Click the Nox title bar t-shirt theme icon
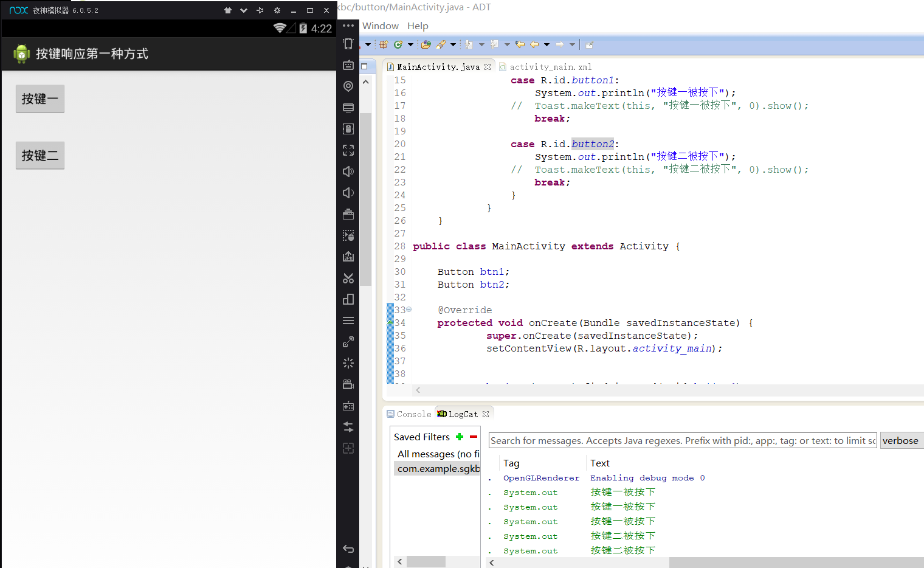The image size is (924, 568). [x=228, y=10]
